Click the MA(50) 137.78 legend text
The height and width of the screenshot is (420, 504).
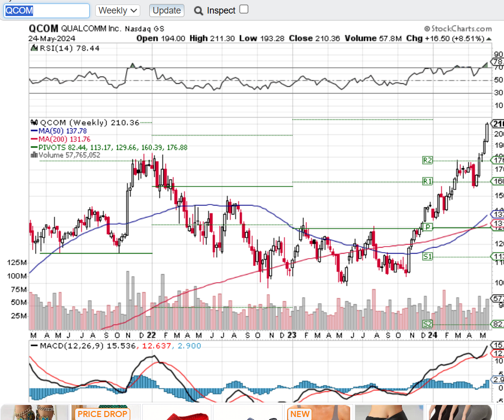pyautogui.click(x=63, y=131)
